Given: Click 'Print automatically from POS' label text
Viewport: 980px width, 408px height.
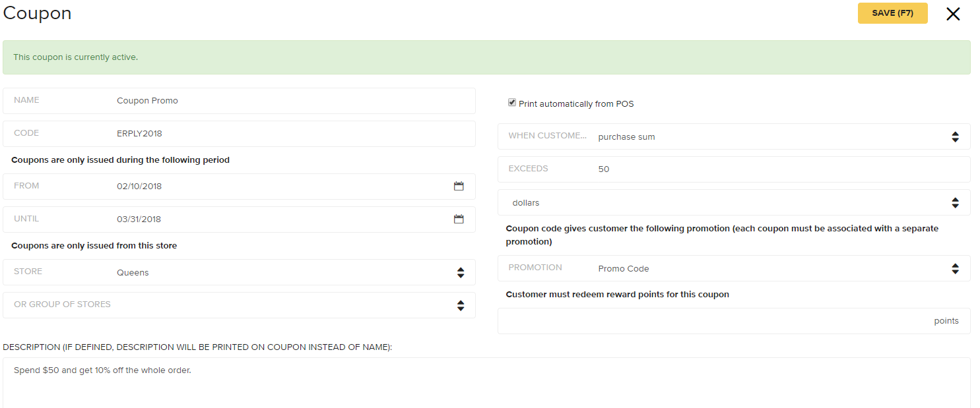Looking at the screenshot, I should 576,103.
